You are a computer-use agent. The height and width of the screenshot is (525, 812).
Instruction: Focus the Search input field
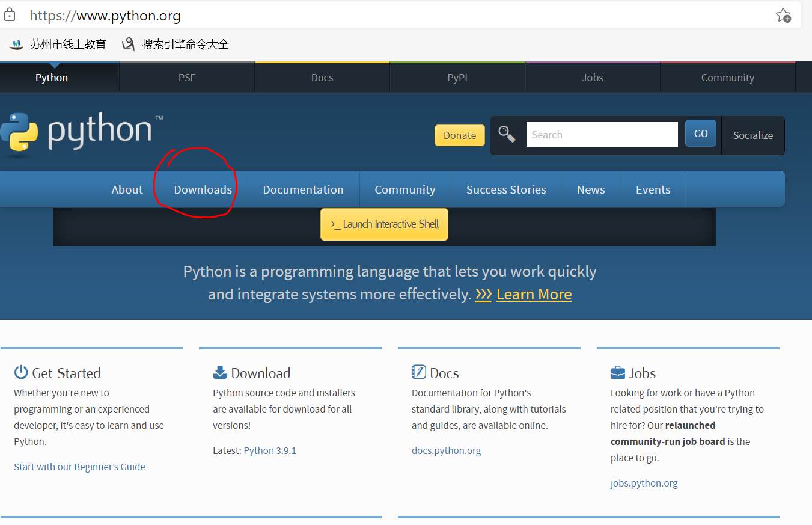[x=602, y=135]
